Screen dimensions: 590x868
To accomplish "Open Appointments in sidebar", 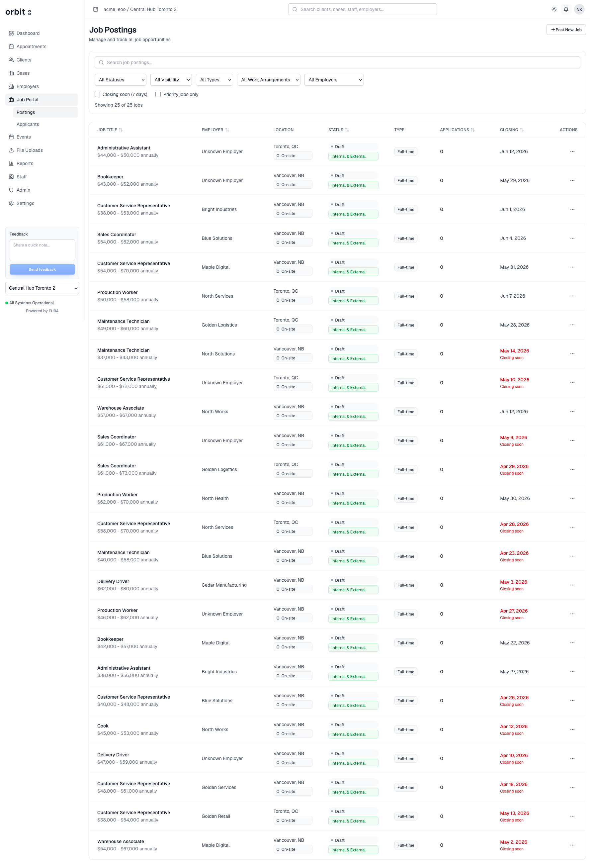I will [x=42, y=47].
